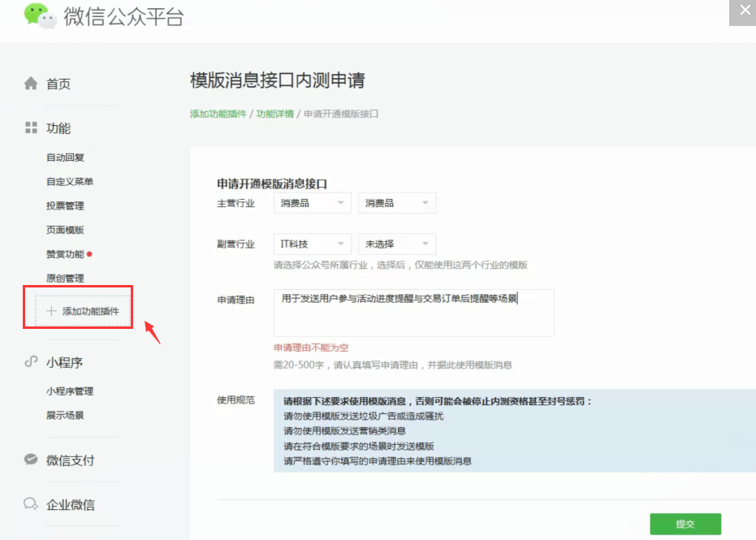Open second 主营行业 dropdown showing 消费品

(x=397, y=203)
